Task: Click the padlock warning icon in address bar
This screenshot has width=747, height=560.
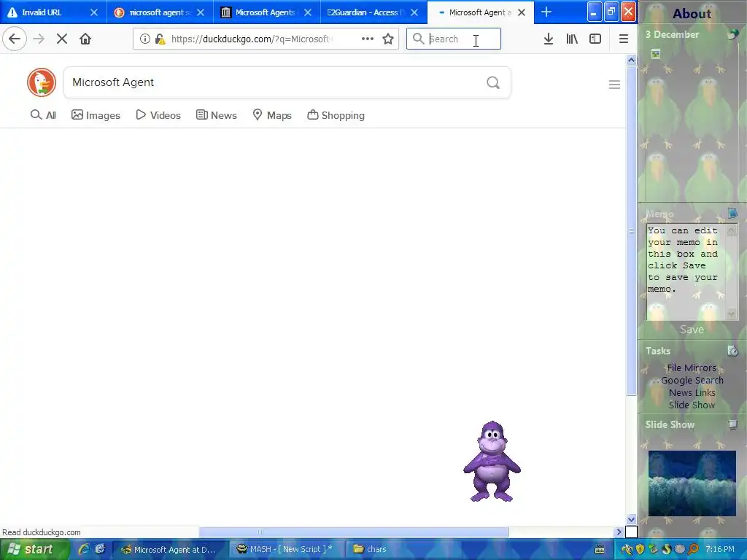Action: (x=160, y=39)
